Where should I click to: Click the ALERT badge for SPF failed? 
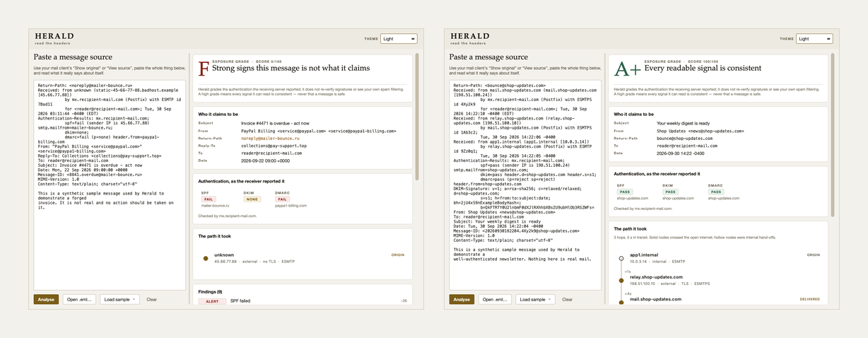(212, 301)
